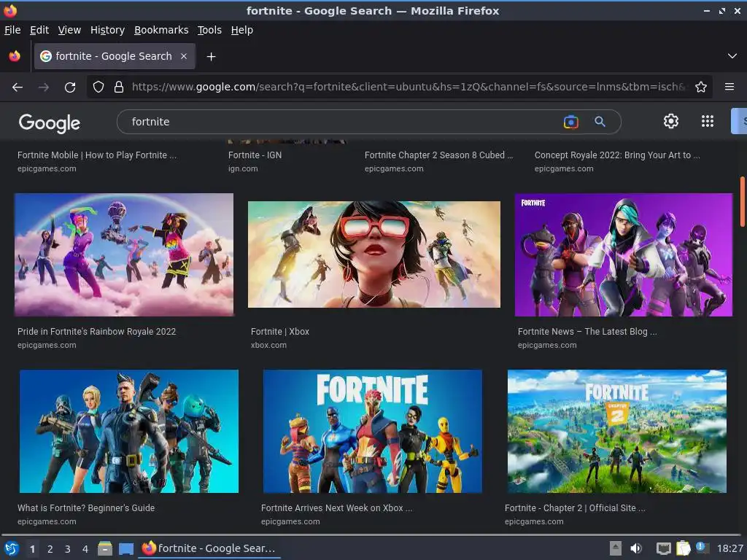This screenshot has width=747, height=560.
Task: Go back using the back arrow
Action: [18, 87]
